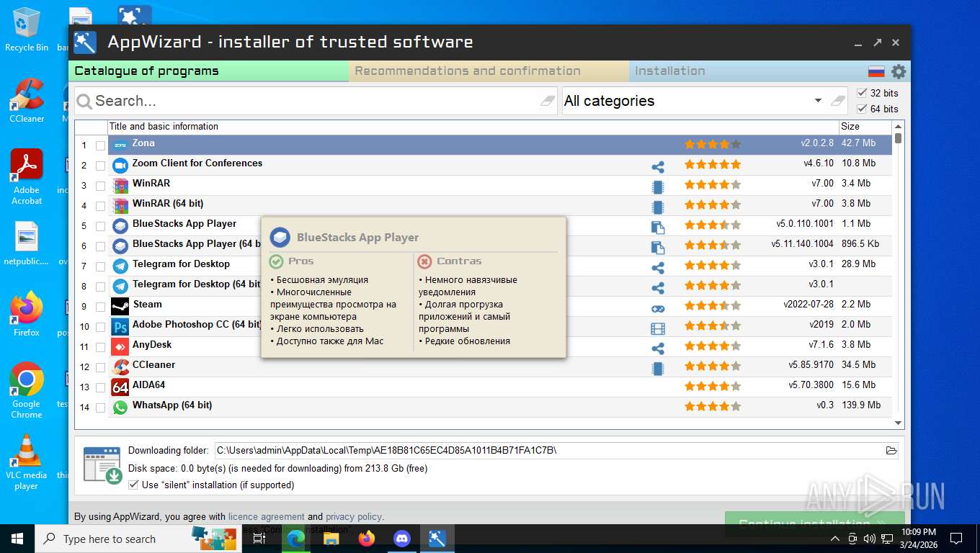Click the Steam program icon
This screenshot has width=980, height=553.
(x=120, y=306)
